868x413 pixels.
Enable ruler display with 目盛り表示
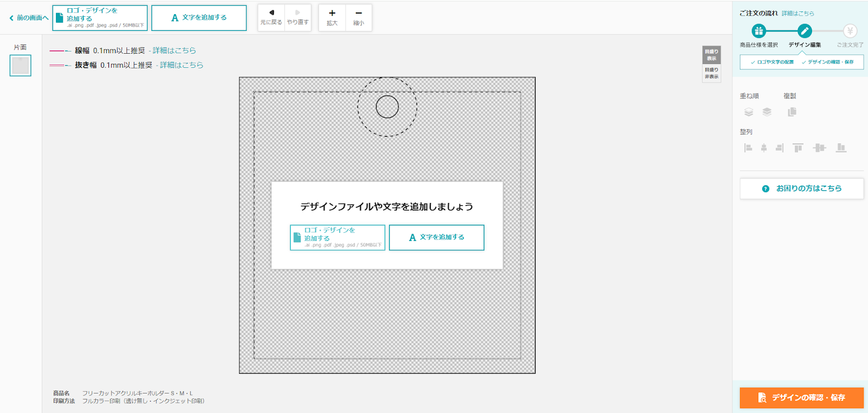pyautogui.click(x=711, y=55)
